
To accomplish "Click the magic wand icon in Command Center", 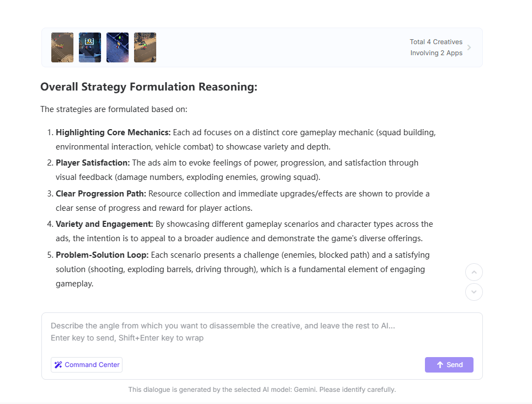I will pos(58,365).
